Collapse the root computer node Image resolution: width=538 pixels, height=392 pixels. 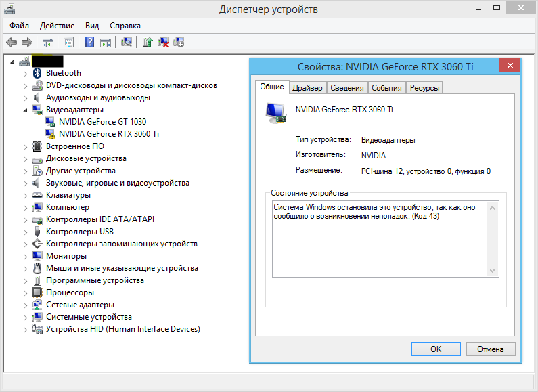pyautogui.click(x=12, y=62)
